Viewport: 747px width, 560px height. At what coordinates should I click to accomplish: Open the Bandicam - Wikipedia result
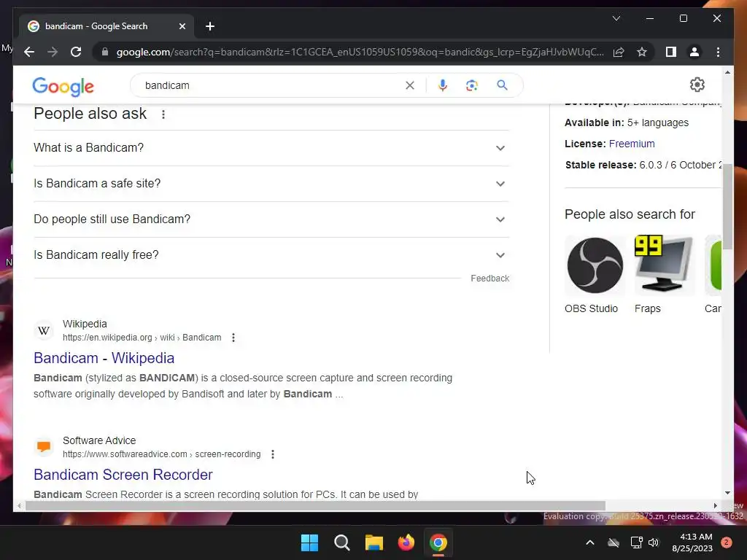point(104,358)
